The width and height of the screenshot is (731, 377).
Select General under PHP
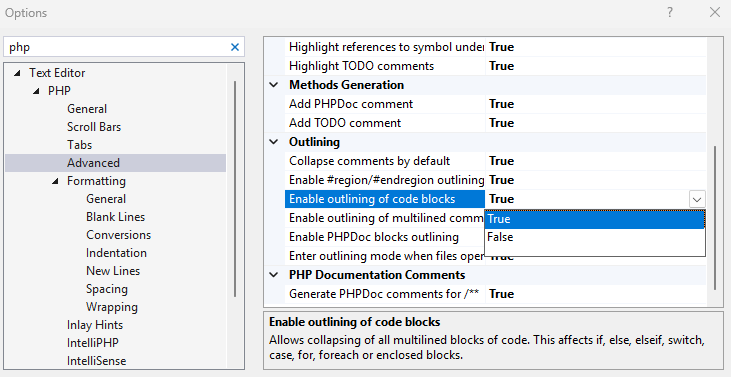point(87,109)
